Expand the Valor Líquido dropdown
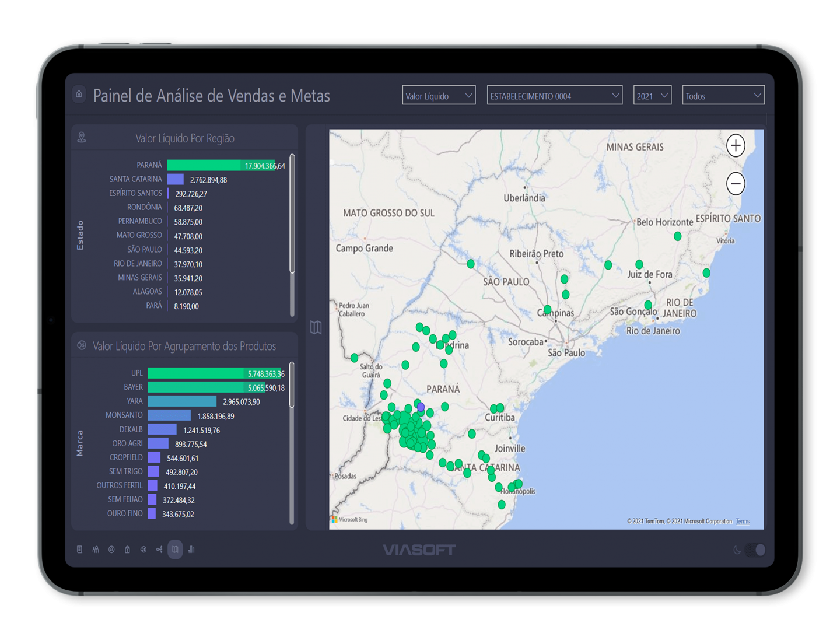Viewport: 840px width, 626px height. coord(439,96)
